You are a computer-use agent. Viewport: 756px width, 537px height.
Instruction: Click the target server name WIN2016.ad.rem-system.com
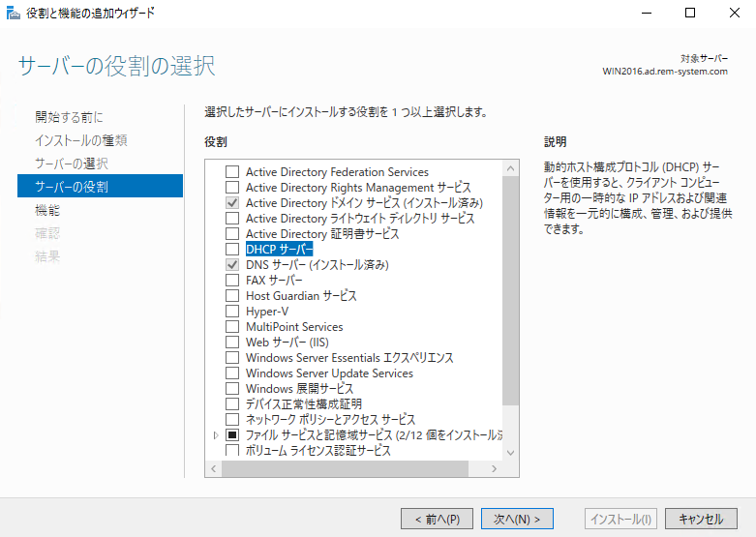click(x=665, y=72)
